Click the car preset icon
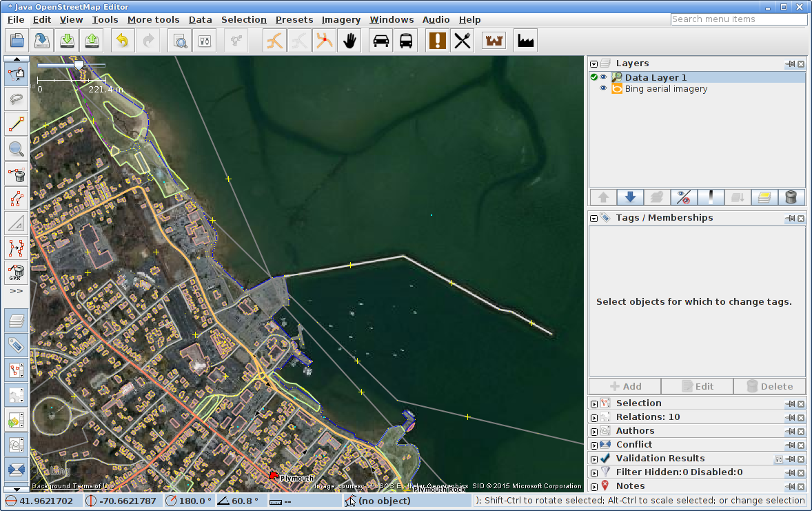This screenshot has height=511, width=812. (x=380, y=41)
